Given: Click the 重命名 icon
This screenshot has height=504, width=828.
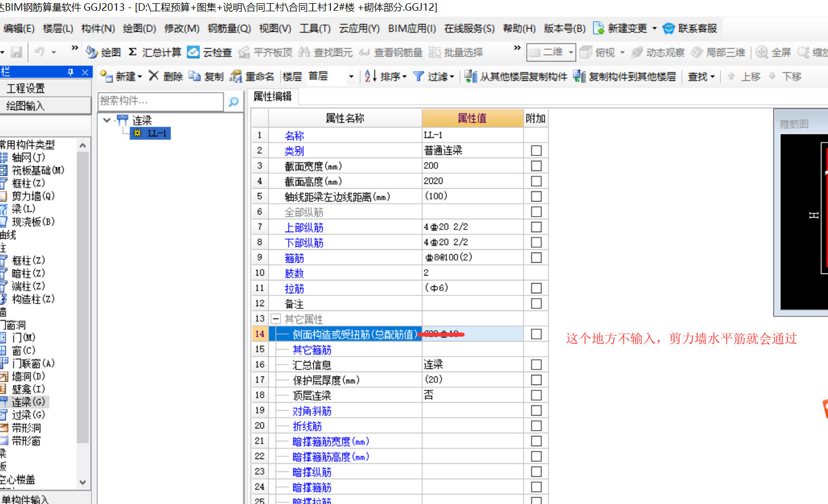Looking at the screenshot, I should pos(235,76).
